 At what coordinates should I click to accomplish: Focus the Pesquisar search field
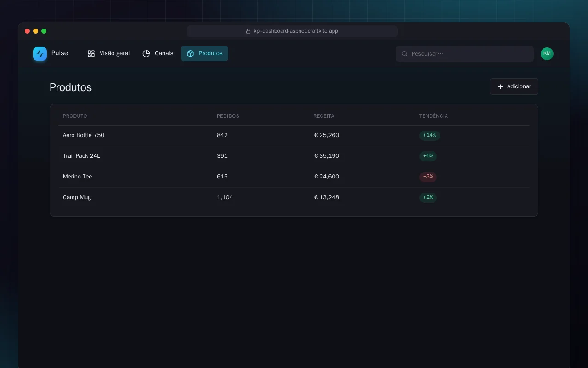[464, 54]
